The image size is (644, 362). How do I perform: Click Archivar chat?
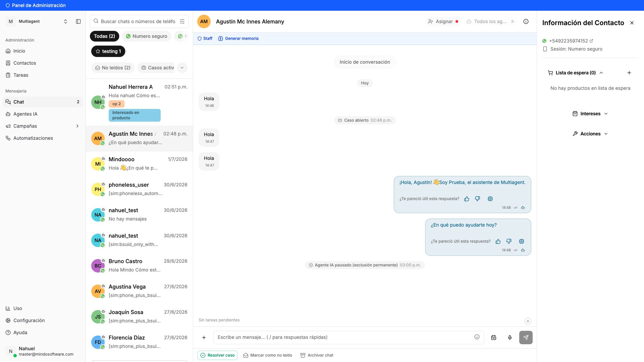point(317,355)
